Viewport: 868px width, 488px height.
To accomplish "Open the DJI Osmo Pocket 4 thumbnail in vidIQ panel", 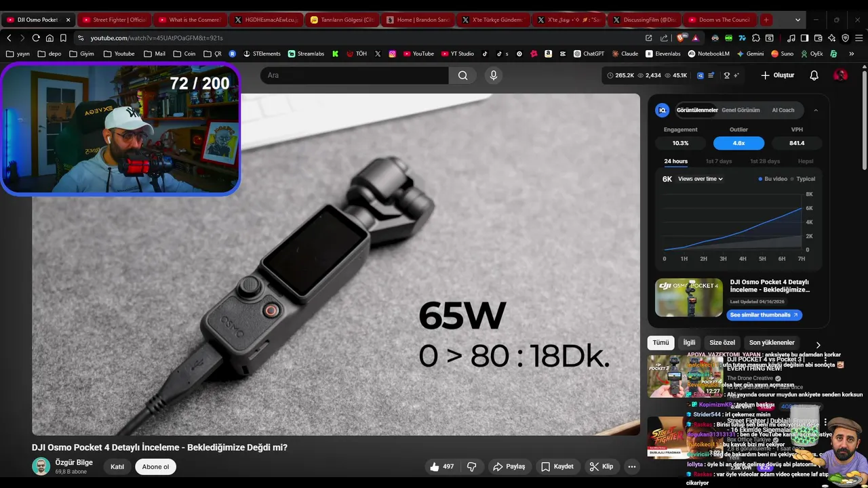I will [x=689, y=298].
